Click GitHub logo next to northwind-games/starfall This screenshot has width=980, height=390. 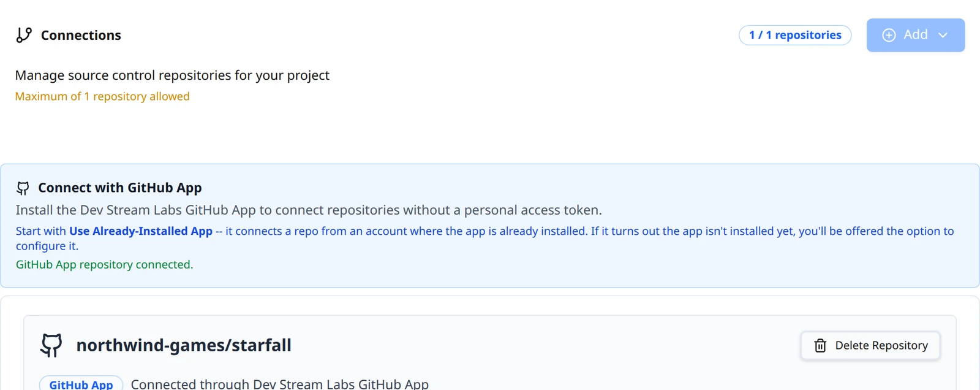point(51,345)
